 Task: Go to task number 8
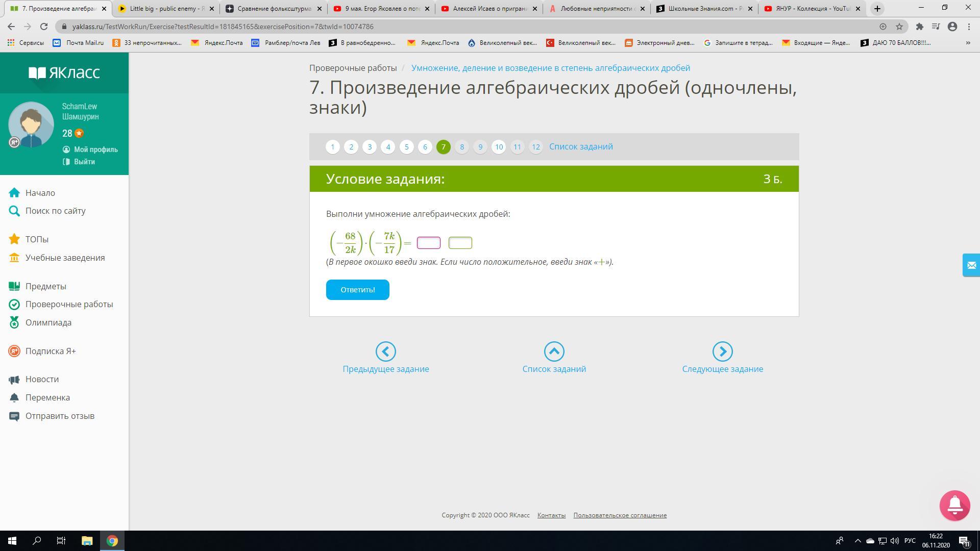pyautogui.click(x=461, y=147)
